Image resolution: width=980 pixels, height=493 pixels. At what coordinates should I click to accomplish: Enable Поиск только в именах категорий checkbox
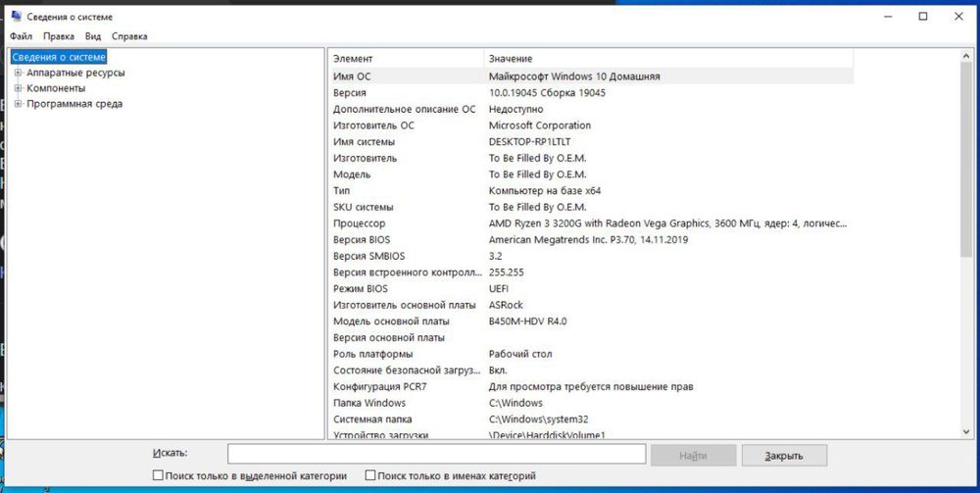(x=370, y=475)
